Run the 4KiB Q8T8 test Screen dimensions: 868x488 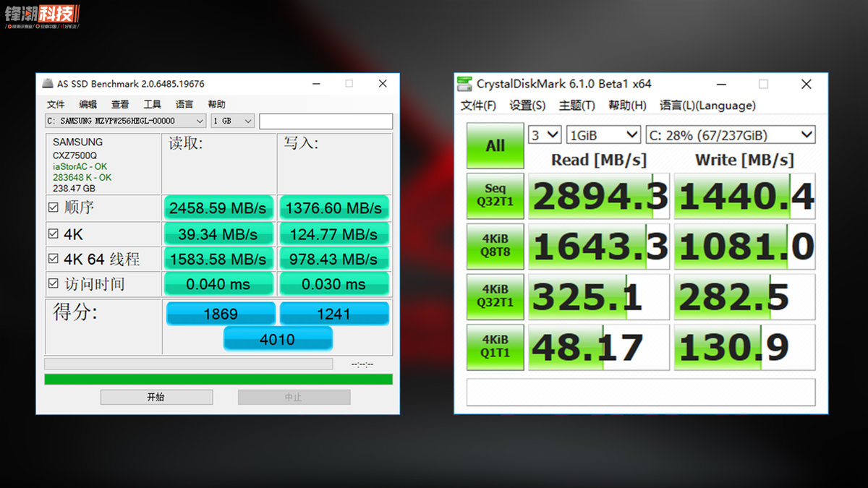[x=495, y=246]
